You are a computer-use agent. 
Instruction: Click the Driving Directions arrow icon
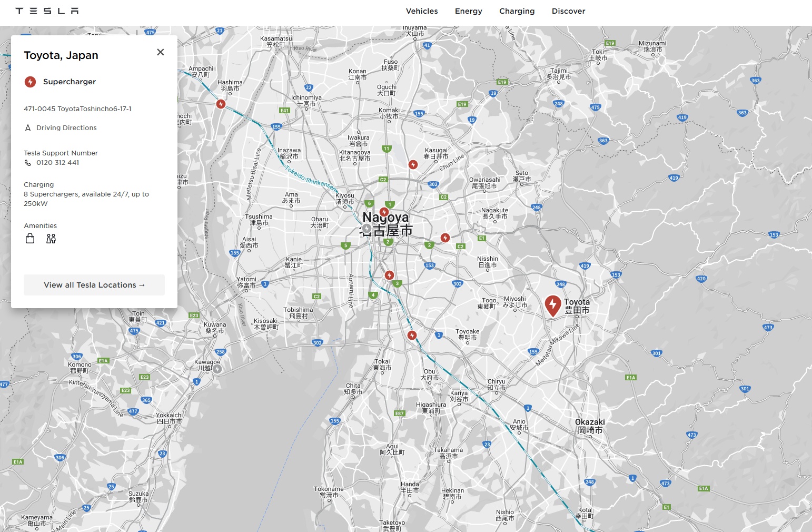(x=28, y=128)
